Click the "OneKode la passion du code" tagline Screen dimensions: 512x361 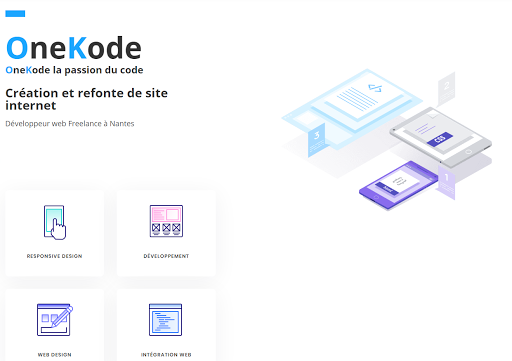point(74,70)
